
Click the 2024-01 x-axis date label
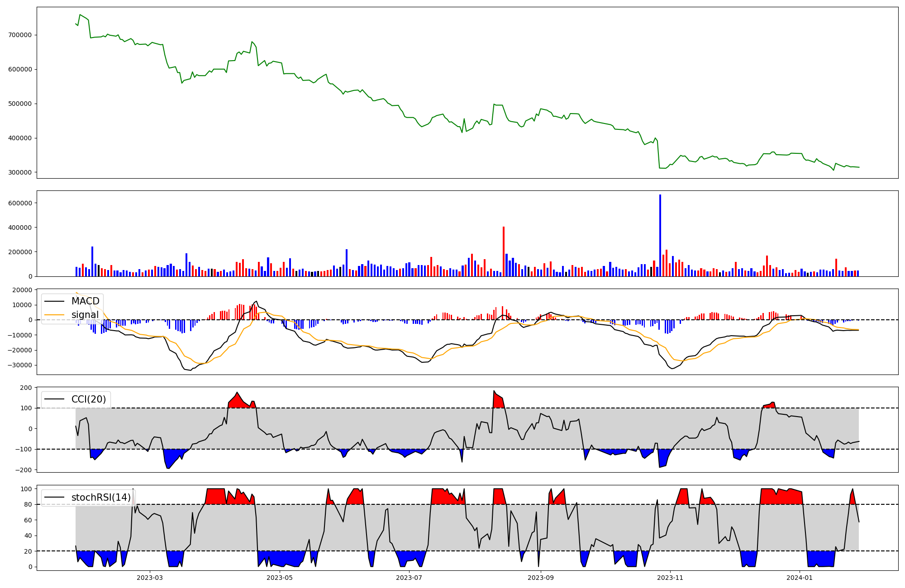pos(800,578)
